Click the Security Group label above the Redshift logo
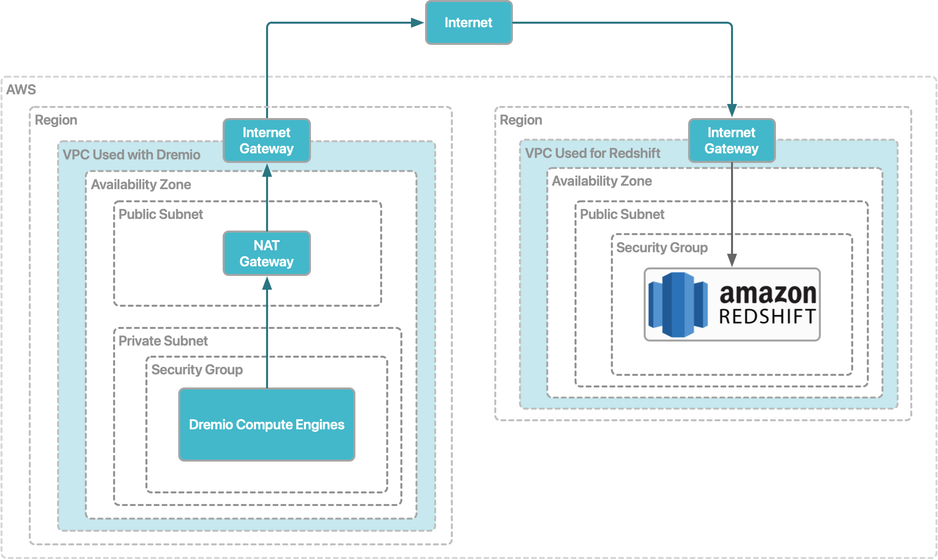This screenshot has height=560, width=938. coord(662,248)
